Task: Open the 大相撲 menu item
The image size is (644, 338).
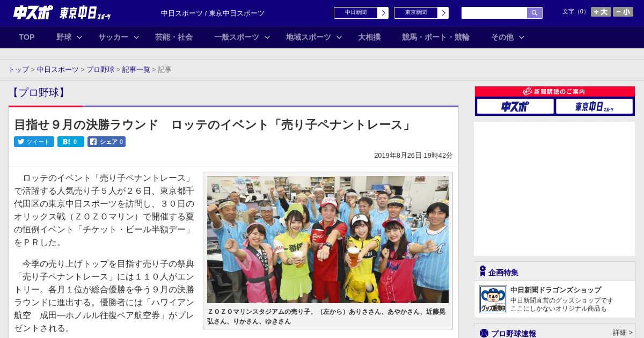Action: [369, 37]
